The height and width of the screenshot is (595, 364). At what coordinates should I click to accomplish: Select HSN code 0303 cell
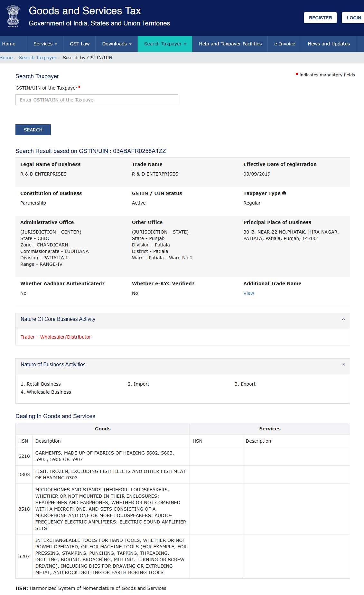point(24,475)
